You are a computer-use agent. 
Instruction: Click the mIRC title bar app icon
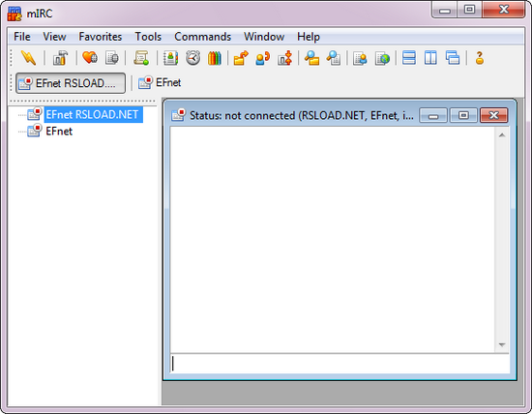pyautogui.click(x=15, y=14)
